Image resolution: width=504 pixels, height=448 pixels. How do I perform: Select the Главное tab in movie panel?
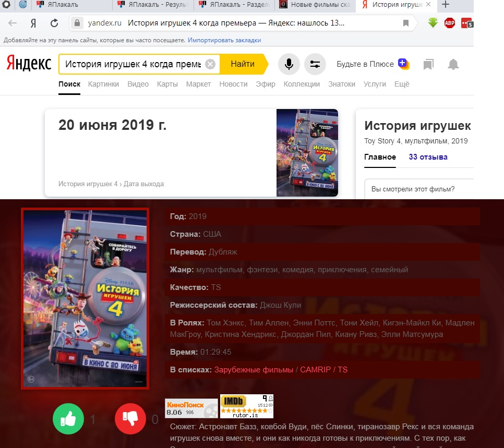[x=380, y=157]
